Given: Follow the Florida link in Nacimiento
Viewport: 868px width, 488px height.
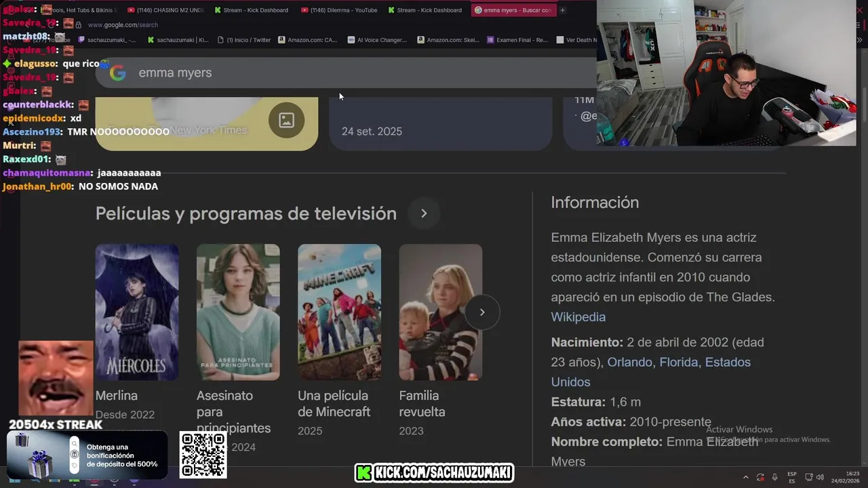Looking at the screenshot, I should click(679, 363).
